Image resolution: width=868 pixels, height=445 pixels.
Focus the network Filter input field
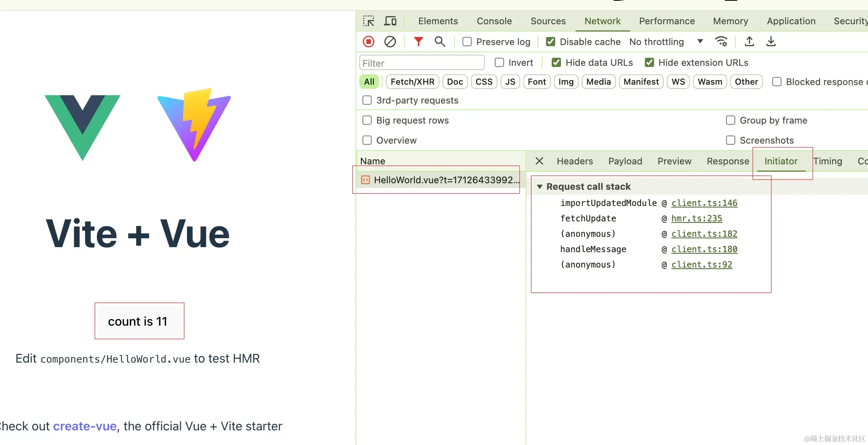tap(422, 63)
